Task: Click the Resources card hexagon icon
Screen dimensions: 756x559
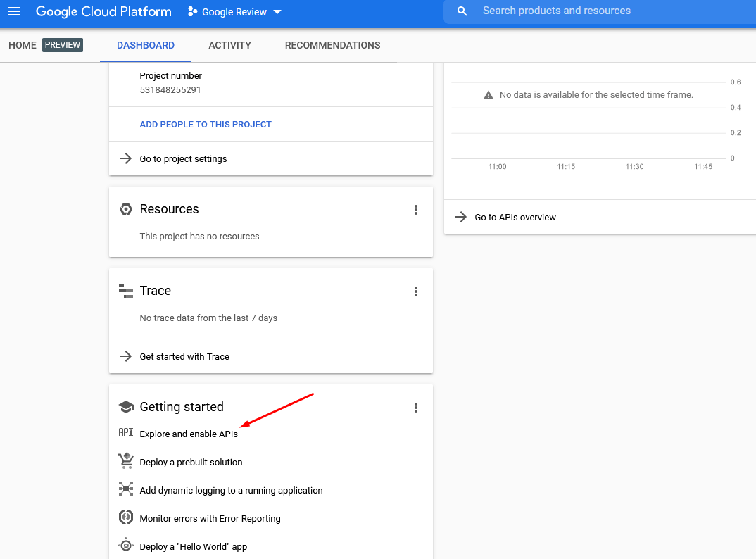Action: 126,209
